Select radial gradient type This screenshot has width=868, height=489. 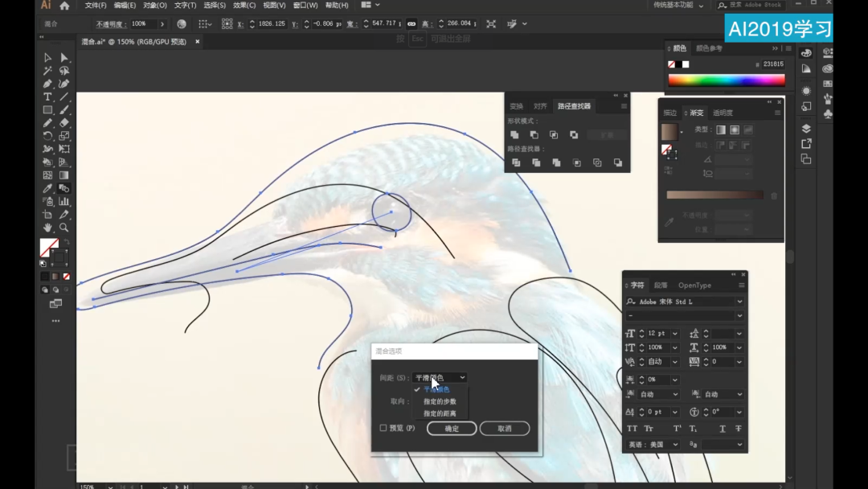pyautogui.click(x=735, y=129)
